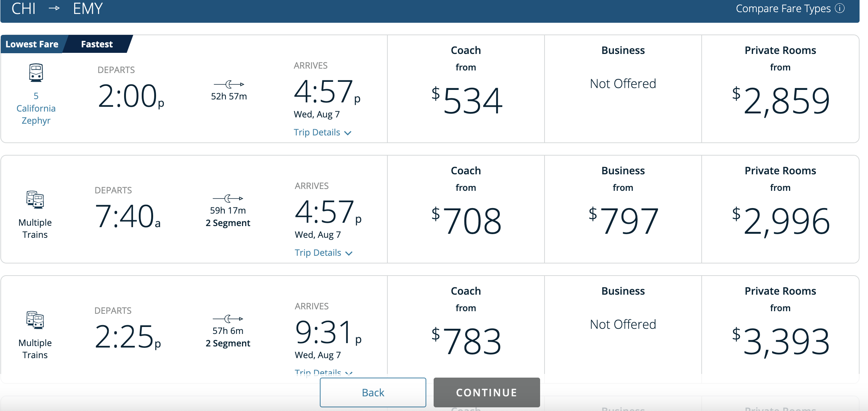Click overnight arrow icon above 57h 6m
This screenshot has height=411, width=868.
coord(228,319)
